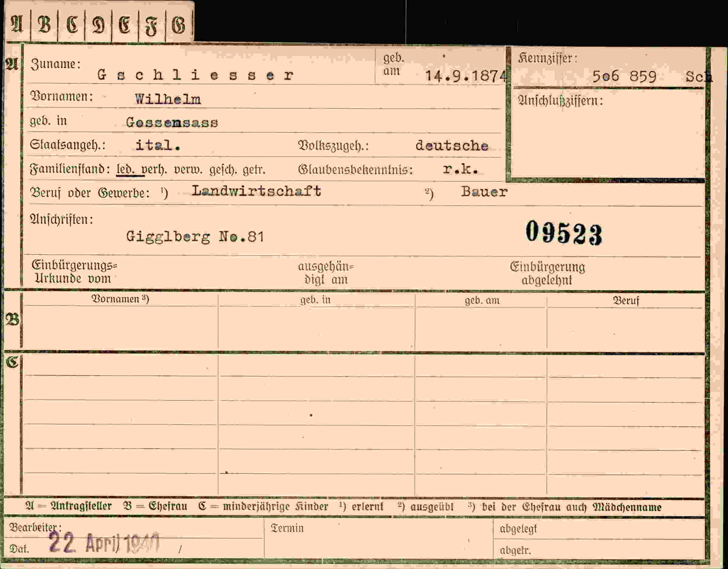Click the first name 'Wilhelm'
Viewport: 728px width, 569px height.
[168, 99]
